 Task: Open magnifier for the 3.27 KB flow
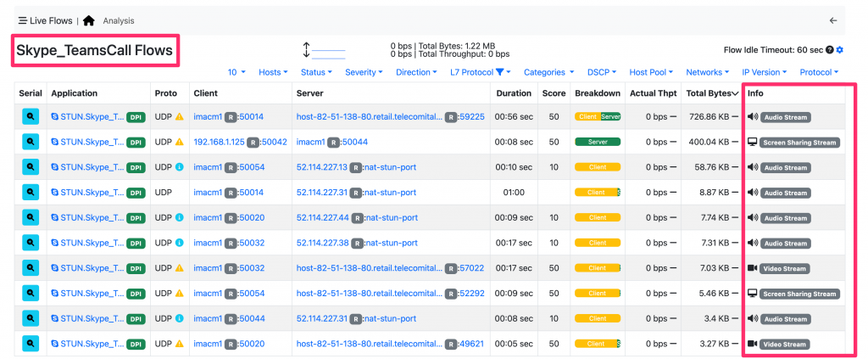click(31, 344)
